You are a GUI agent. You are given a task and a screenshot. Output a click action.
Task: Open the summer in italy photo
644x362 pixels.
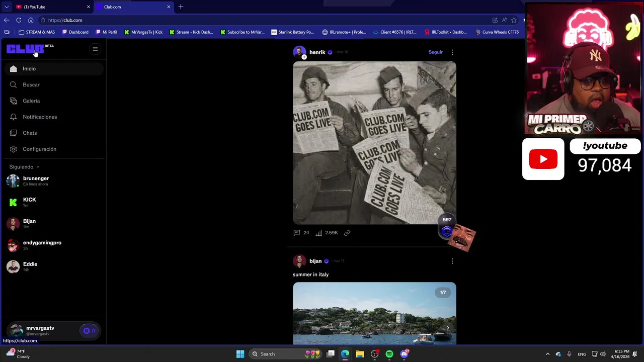(x=374, y=313)
